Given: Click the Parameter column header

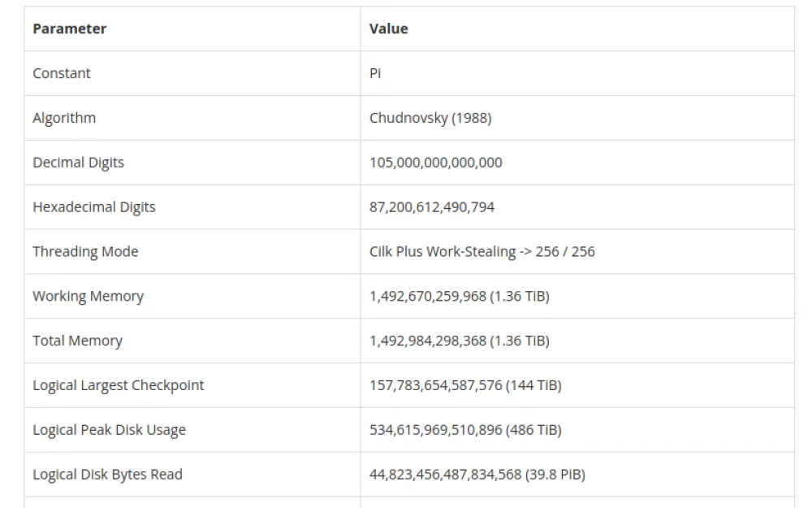Looking at the screenshot, I should point(69,29).
